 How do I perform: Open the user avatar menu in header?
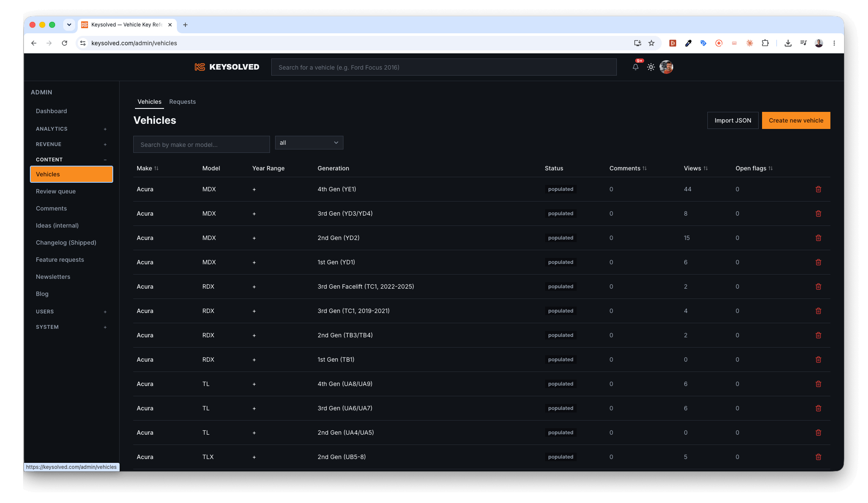pos(666,67)
